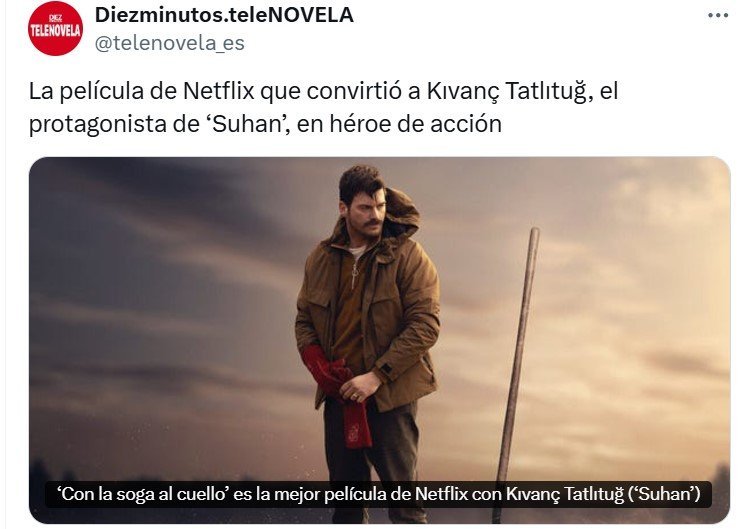Open the tweet text about Kıvanç Tatlıtuğ
This screenshot has width=746, height=529.
[x=324, y=107]
